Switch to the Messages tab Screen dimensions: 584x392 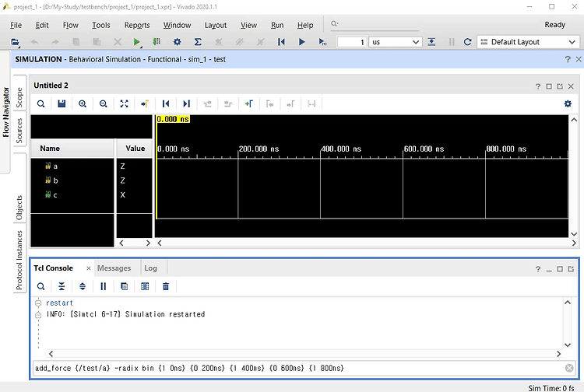pyautogui.click(x=114, y=268)
